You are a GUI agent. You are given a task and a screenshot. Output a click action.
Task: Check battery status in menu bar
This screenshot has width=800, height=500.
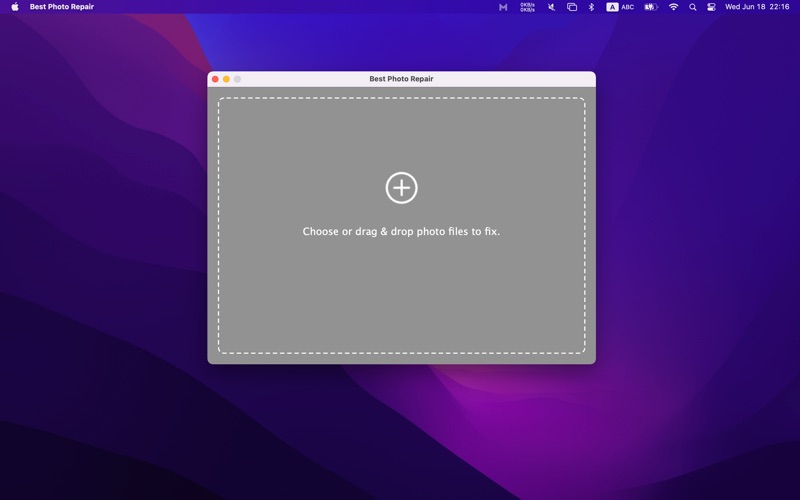coord(651,7)
